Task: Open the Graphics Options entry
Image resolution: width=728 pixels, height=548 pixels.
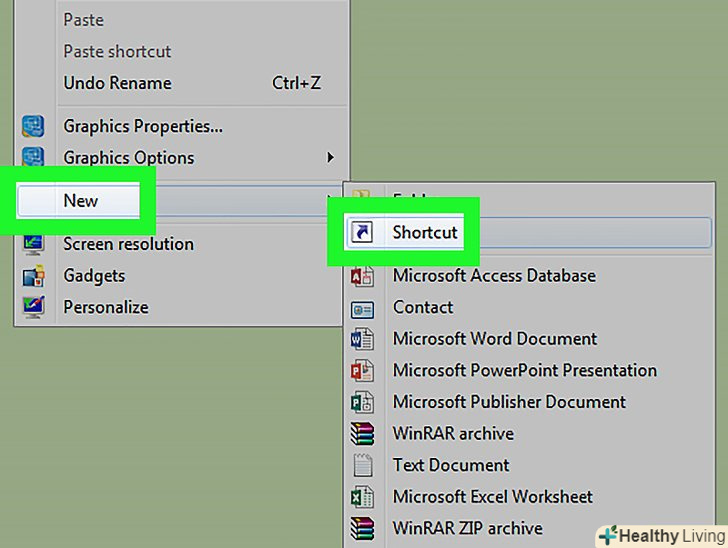Action: point(182,158)
